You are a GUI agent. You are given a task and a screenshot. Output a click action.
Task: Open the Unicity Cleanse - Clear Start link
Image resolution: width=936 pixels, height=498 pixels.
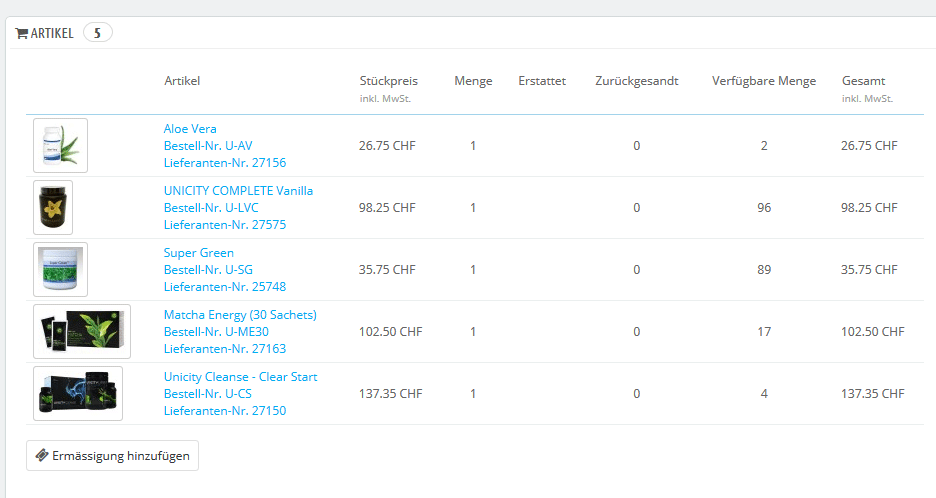(x=240, y=377)
